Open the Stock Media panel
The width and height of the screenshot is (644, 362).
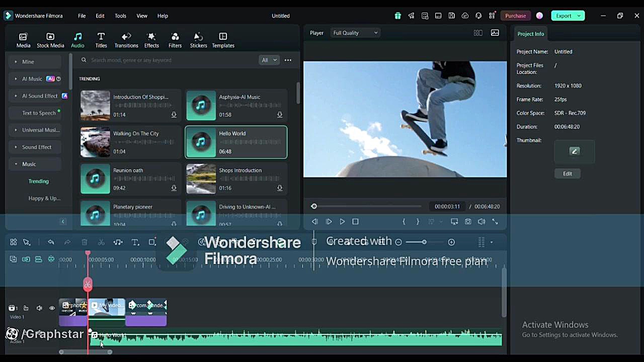point(50,40)
